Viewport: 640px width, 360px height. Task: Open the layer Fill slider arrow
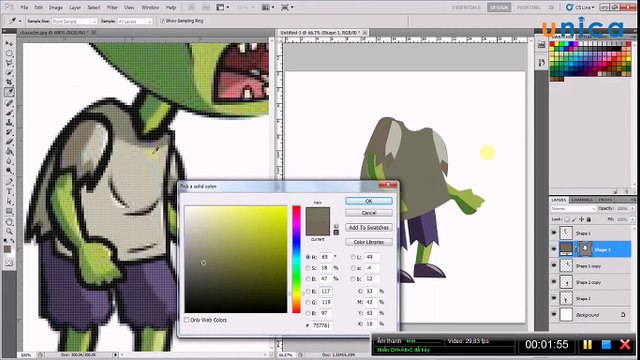pos(633,219)
